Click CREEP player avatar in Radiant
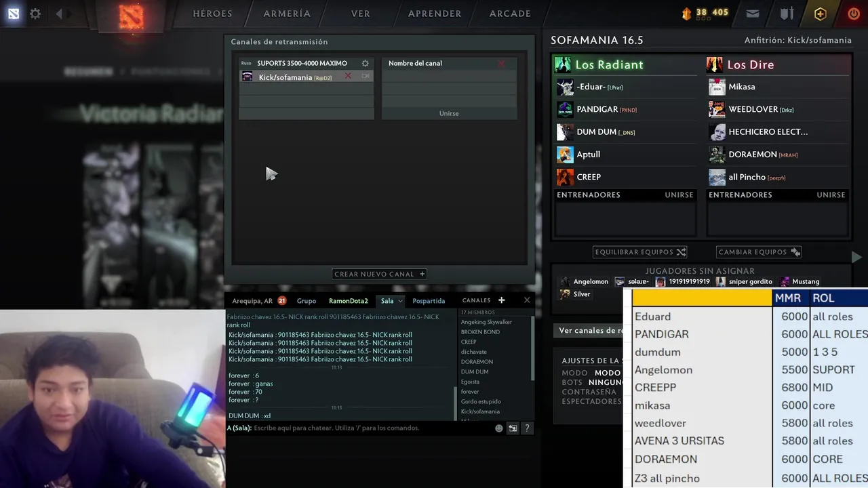 pos(565,177)
